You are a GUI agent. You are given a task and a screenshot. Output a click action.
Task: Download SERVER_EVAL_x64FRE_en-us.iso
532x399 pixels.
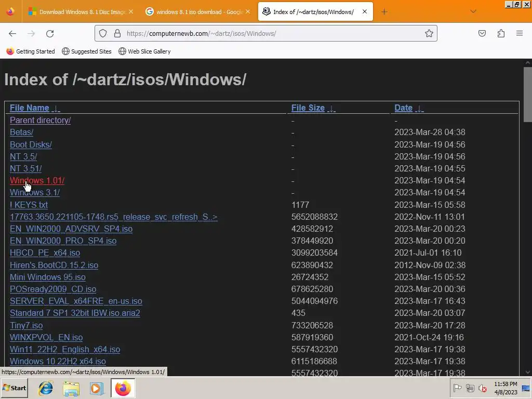point(76,301)
